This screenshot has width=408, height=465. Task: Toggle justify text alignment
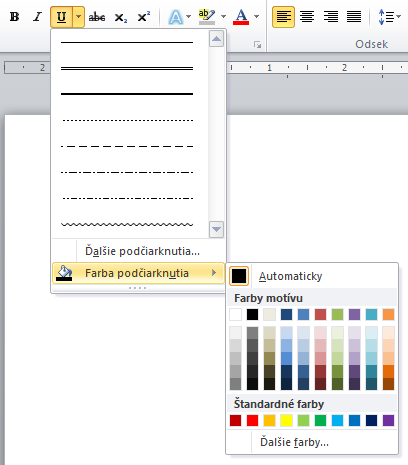click(354, 17)
